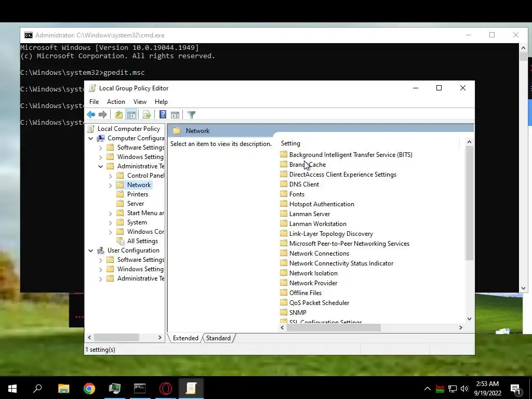Select Server in the tree
Viewport: 532px width, 399px height.
[136, 204]
